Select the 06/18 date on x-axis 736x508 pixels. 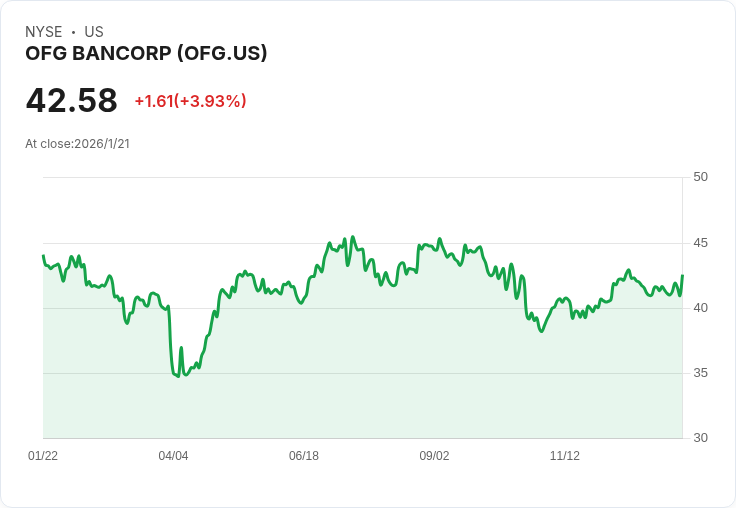click(304, 456)
